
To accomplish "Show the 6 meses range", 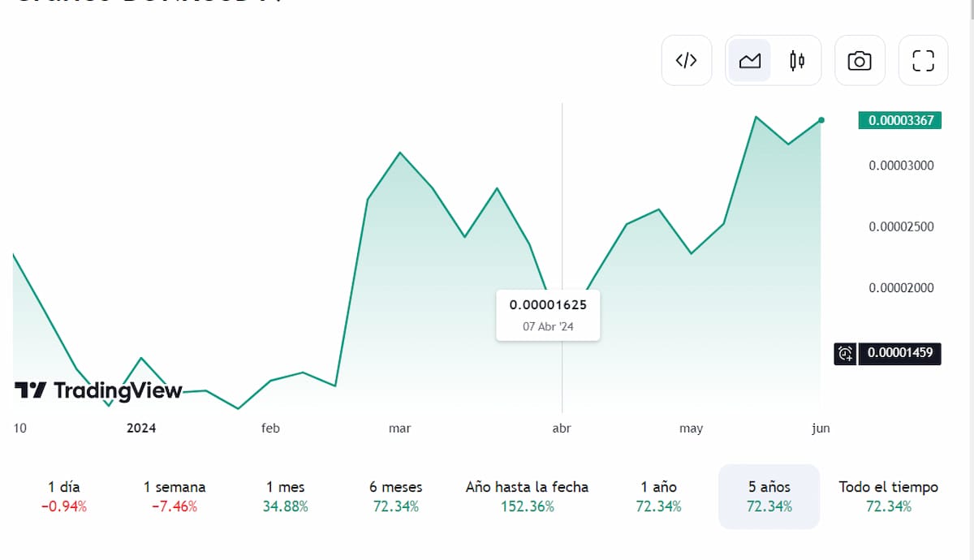I will 396,496.
